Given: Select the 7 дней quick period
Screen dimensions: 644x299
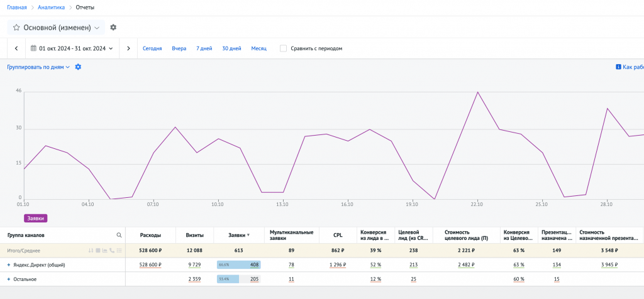Looking at the screenshot, I should tap(204, 48).
